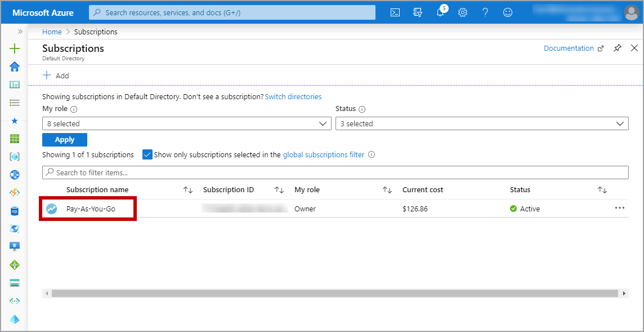Sort by Subscription name arrows

click(188, 190)
